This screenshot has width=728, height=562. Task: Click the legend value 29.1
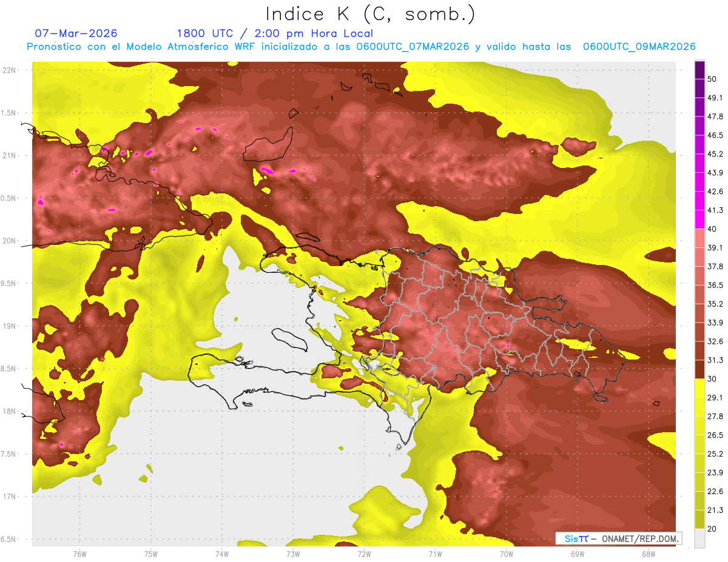(x=715, y=398)
